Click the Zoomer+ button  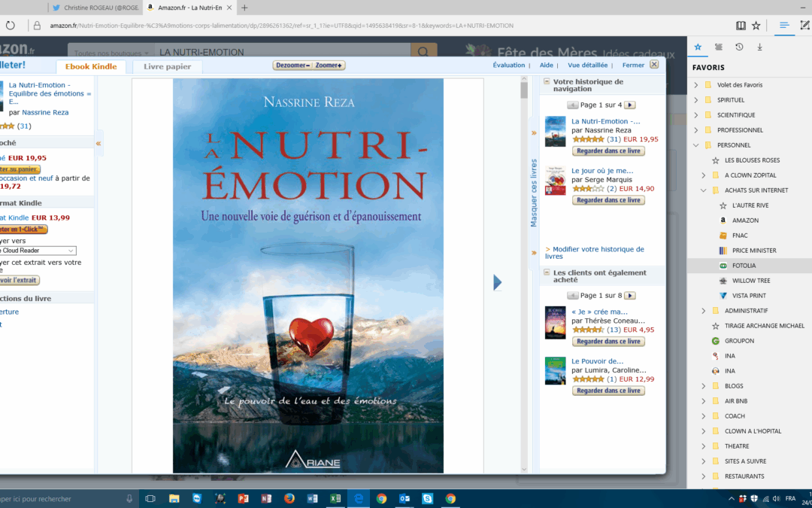(329, 65)
